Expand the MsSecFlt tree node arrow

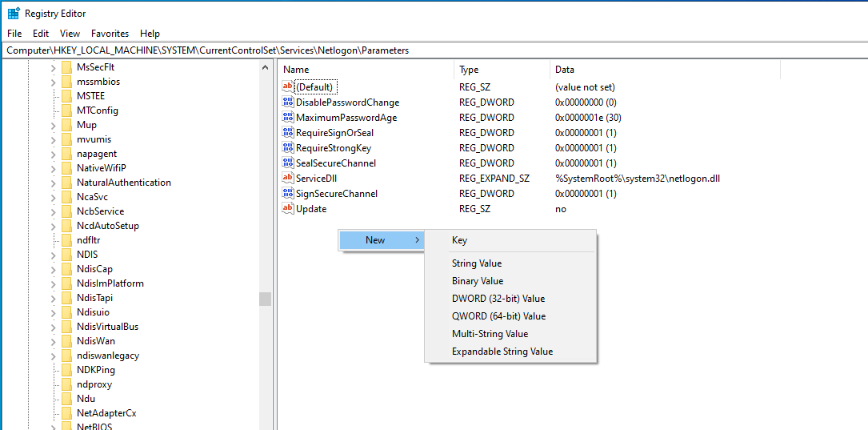point(53,67)
